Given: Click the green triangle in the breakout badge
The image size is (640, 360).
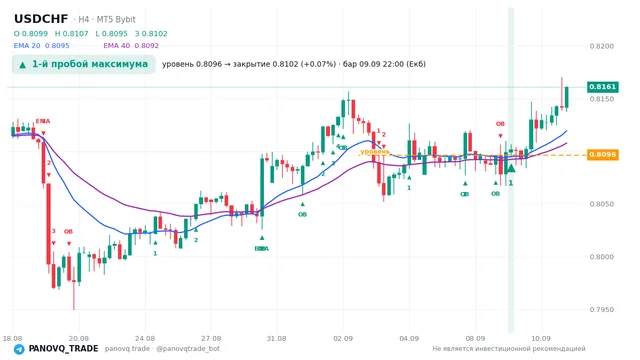Looking at the screenshot, I should 22,64.
